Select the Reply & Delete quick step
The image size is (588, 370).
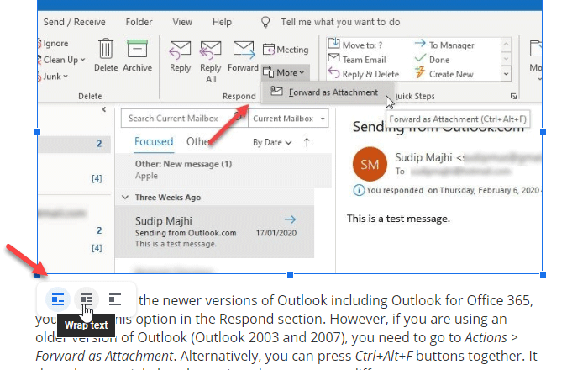tap(364, 74)
